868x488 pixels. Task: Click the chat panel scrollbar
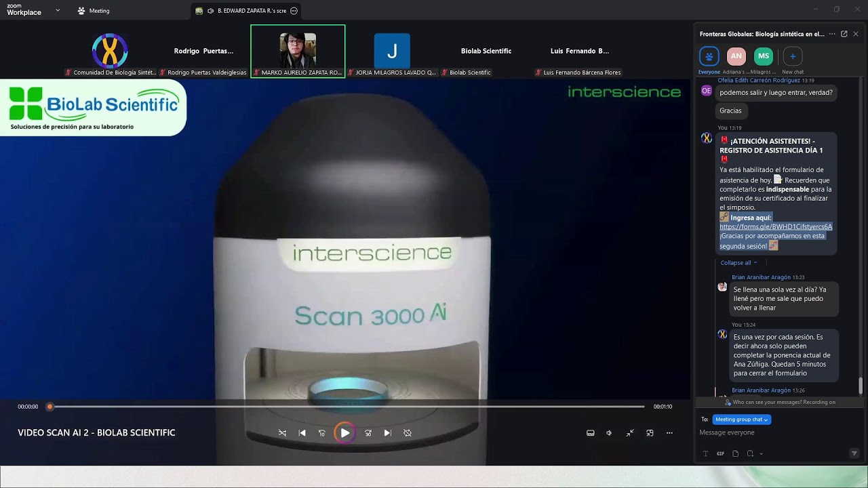pyautogui.click(x=861, y=385)
